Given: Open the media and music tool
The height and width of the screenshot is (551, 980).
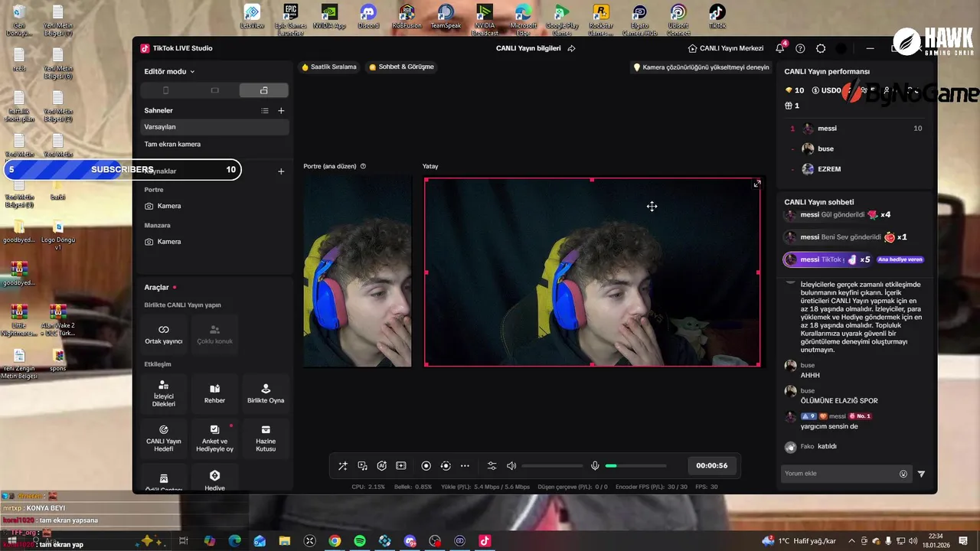Looking at the screenshot, I should point(362,465).
